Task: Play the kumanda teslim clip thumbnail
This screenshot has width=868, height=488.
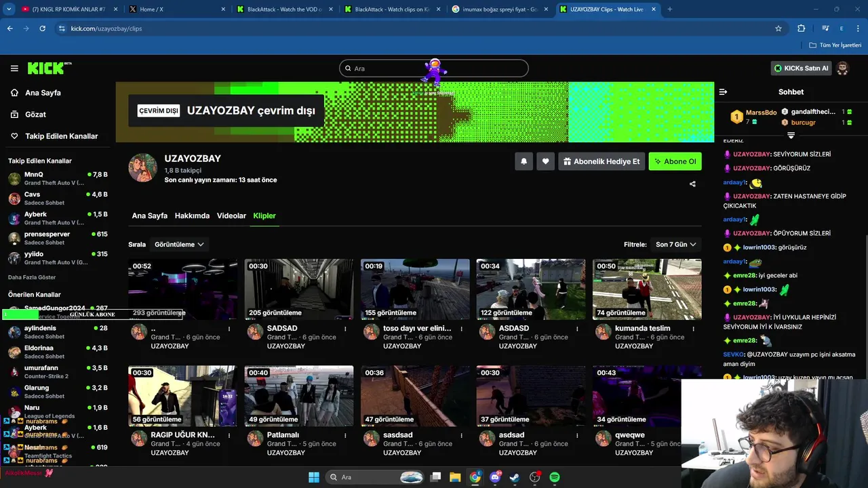Action: (x=647, y=289)
